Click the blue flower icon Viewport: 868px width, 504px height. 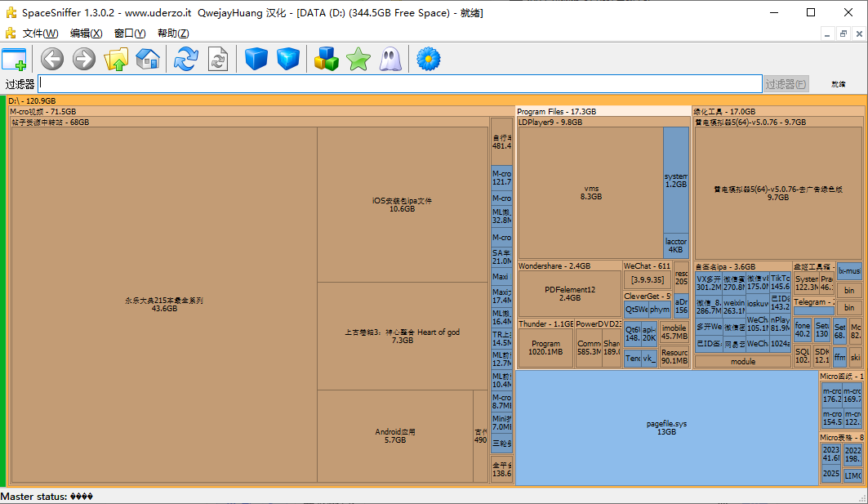click(x=429, y=59)
